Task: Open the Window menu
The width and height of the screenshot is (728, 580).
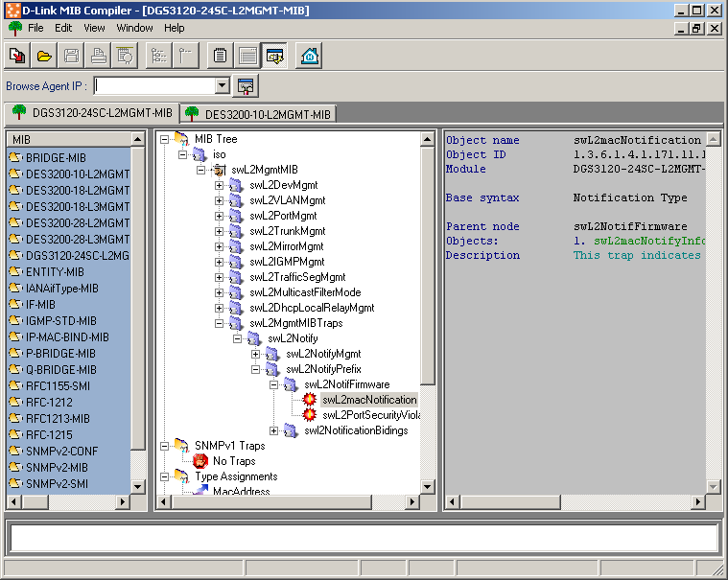Action: coord(134,29)
